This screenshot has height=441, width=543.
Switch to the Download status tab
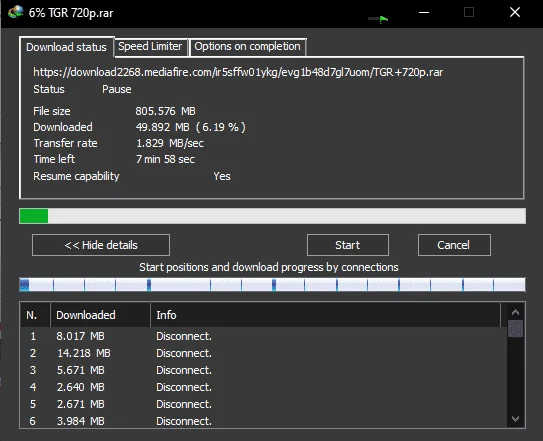[66, 47]
